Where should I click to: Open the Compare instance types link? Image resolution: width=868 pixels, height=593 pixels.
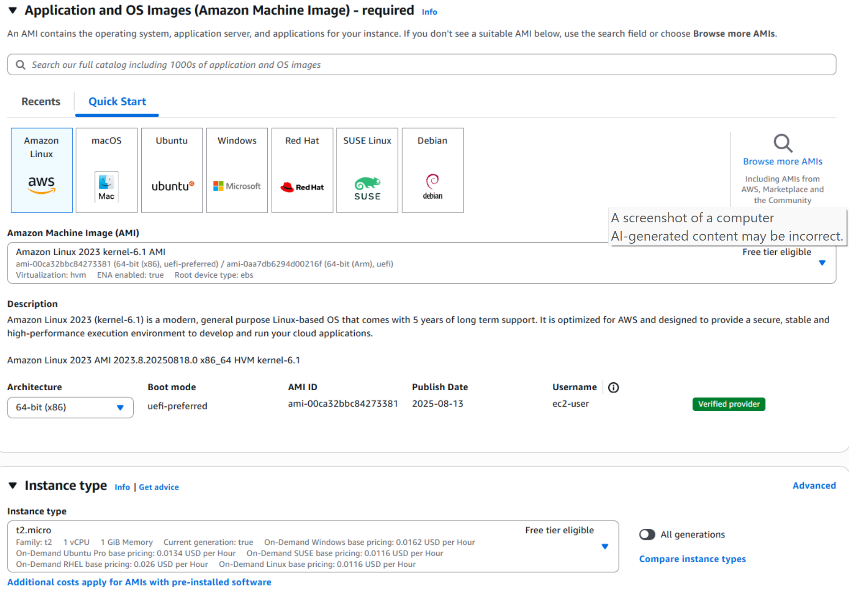(x=692, y=559)
